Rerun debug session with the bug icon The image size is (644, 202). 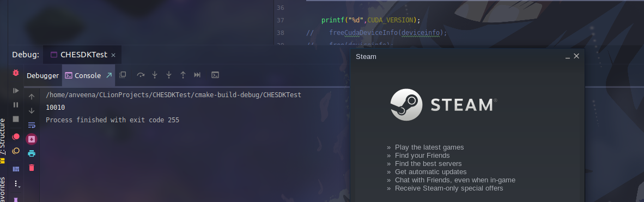pyautogui.click(x=16, y=73)
